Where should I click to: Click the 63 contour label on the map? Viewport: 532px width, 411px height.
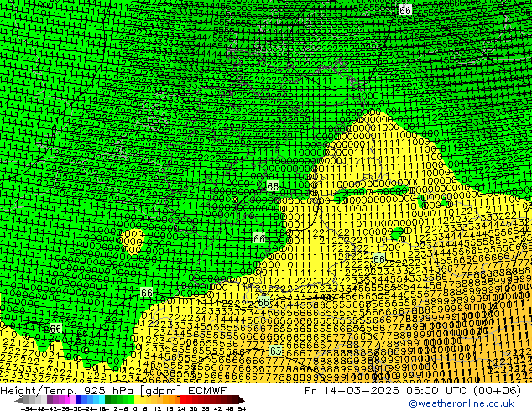(276, 351)
